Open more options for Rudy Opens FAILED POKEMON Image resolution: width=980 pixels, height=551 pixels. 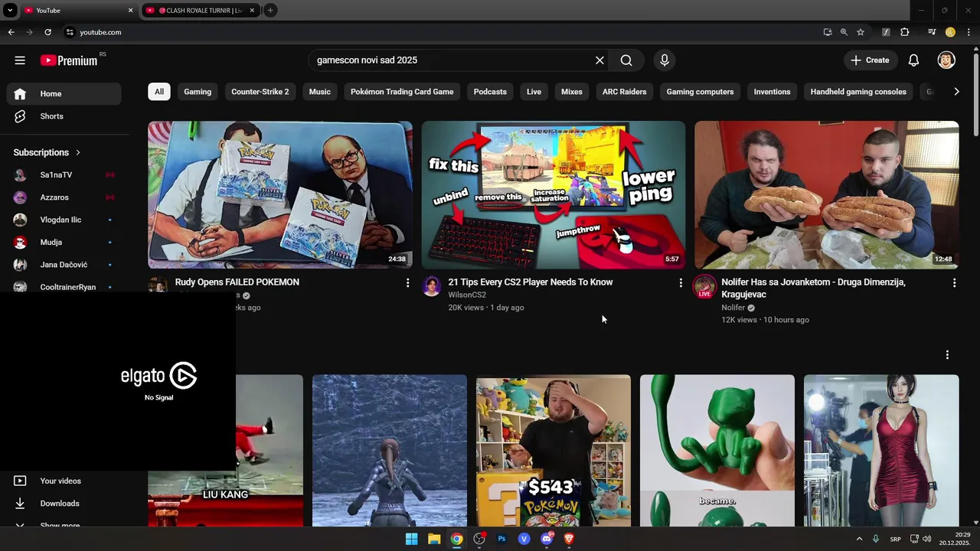point(407,283)
